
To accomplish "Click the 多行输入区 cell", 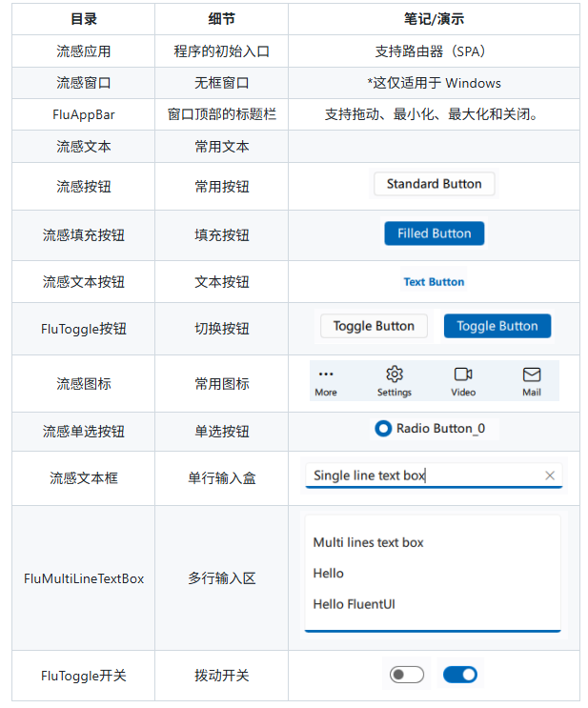I will pos(221,578).
